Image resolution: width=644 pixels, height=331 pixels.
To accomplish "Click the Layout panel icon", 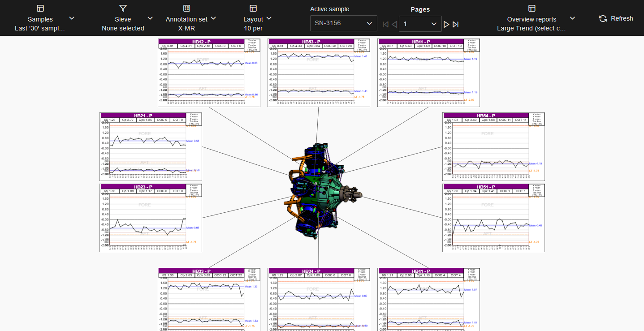I will 253,9.
